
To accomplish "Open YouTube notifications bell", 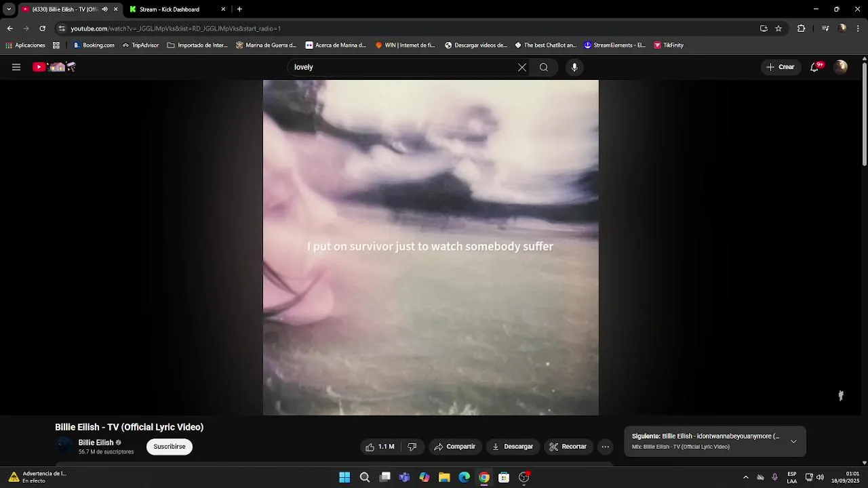I will tap(815, 67).
